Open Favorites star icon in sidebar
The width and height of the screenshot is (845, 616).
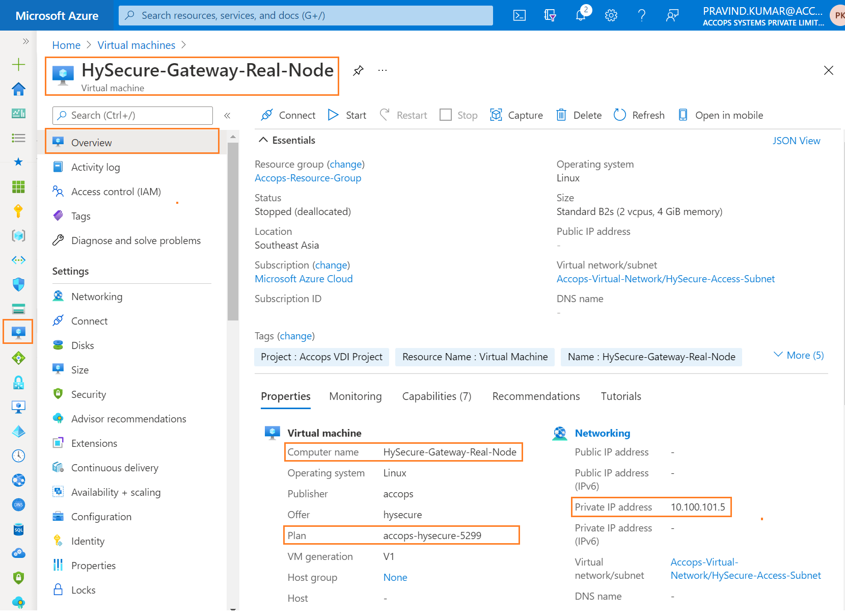[x=18, y=162]
